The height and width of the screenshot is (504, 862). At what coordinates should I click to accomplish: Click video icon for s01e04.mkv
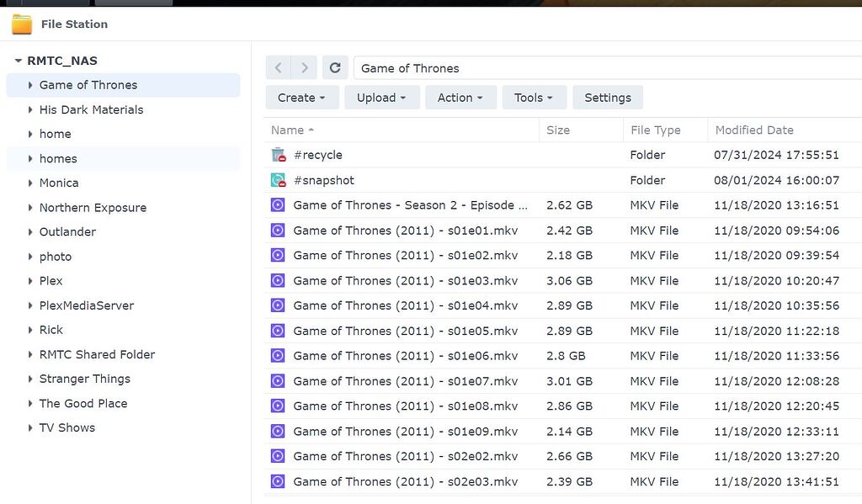coord(278,305)
